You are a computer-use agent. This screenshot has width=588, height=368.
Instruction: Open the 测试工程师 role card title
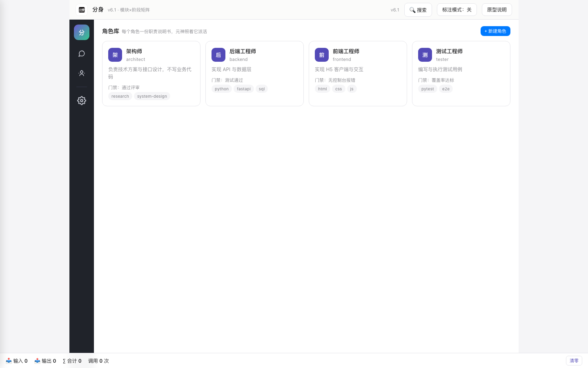[449, 51]
